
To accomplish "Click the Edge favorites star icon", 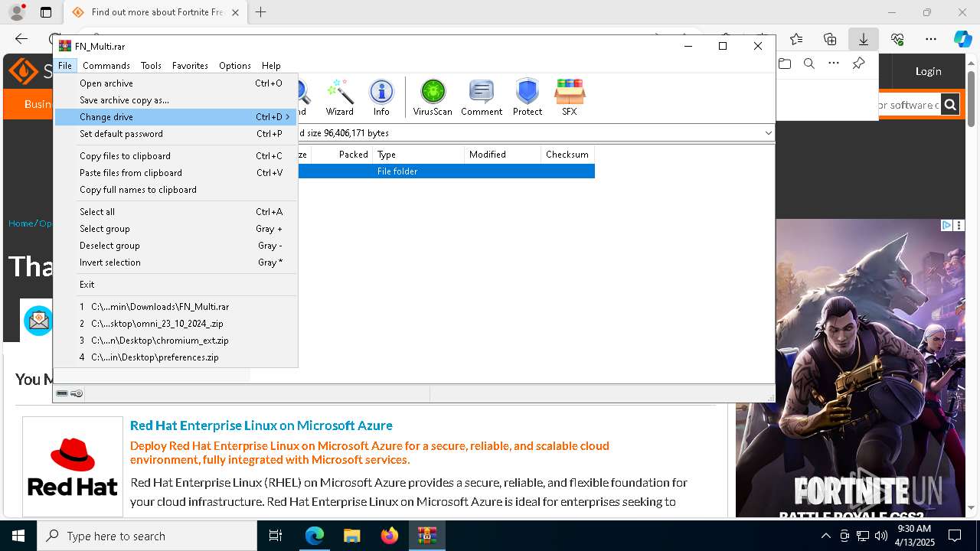I will coord(796,39).
